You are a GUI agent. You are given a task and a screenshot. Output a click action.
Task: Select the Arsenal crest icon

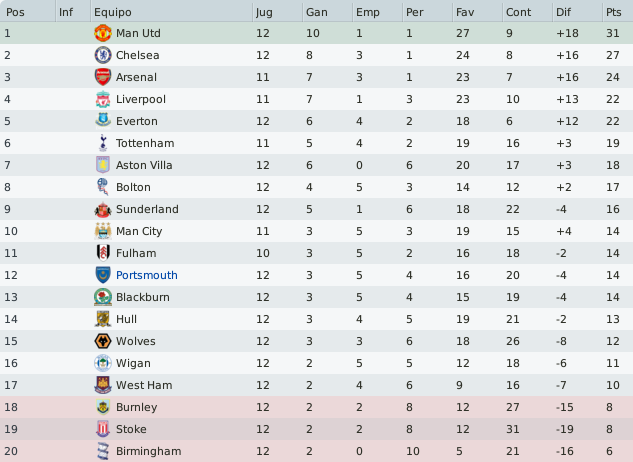click(103, 77)
